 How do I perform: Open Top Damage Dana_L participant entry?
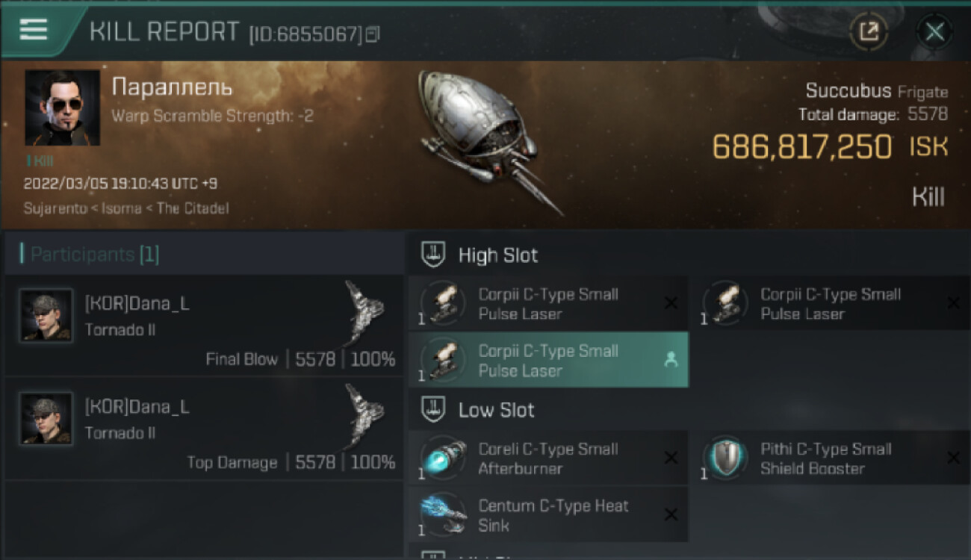point(203,427)
